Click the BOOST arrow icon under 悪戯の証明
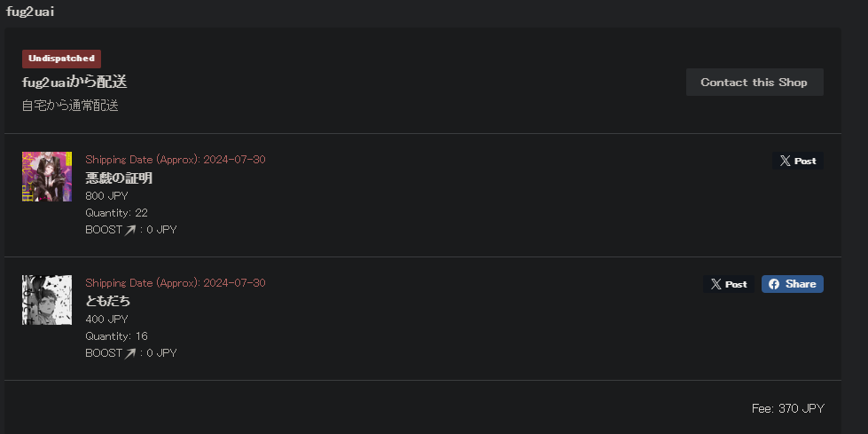 pos(130,230)
